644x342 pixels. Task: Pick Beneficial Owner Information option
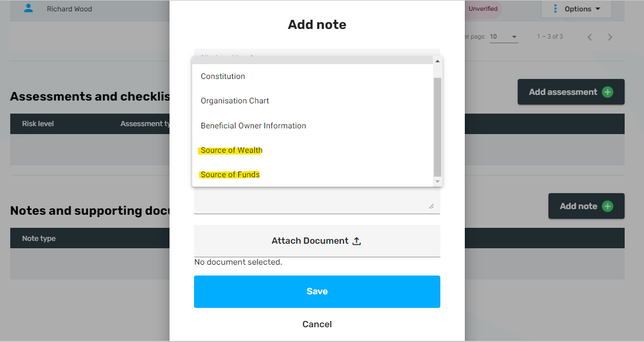[253, 126]
